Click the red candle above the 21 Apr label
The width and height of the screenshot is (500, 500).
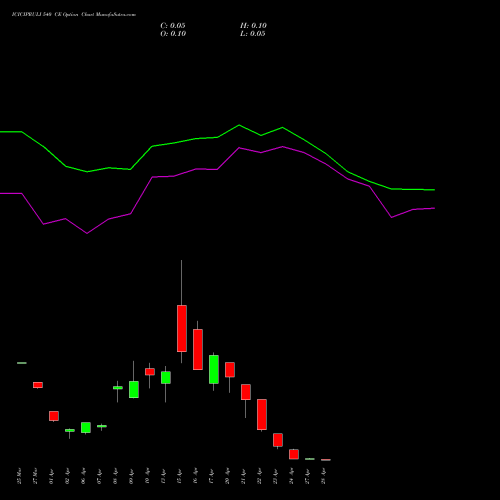246,392
